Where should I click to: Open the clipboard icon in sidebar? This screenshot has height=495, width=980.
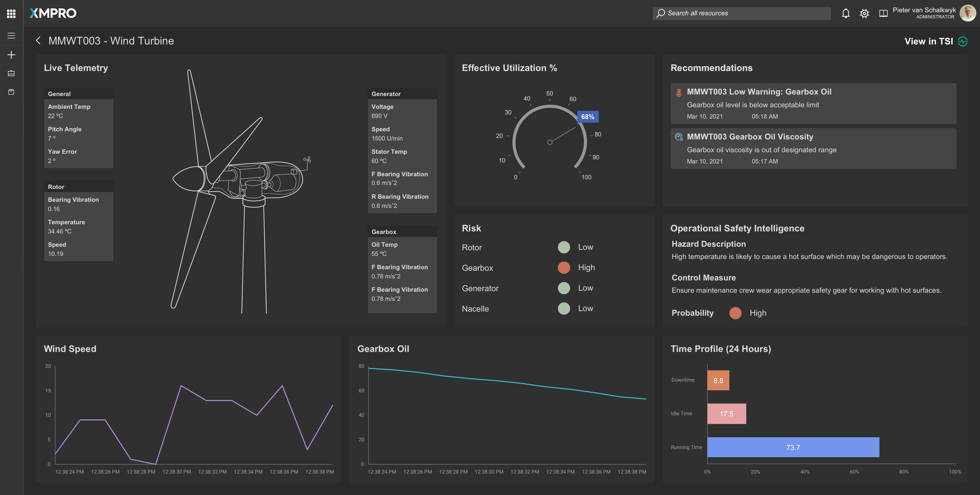tap(11, 92)
